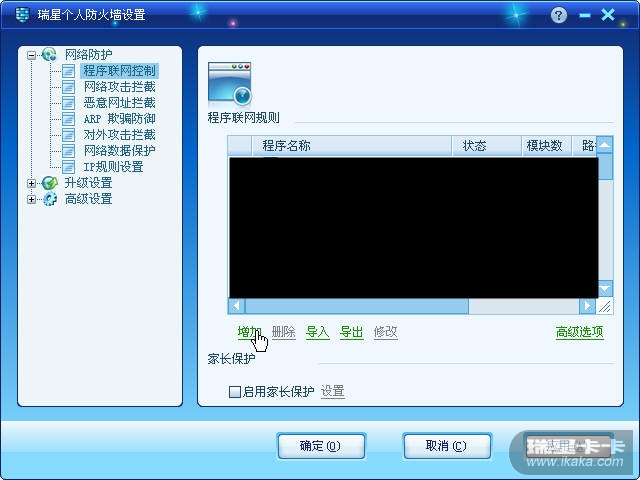Click the horizontal scroll right arrow
640x480 pixels.
(x=587, y=306)
